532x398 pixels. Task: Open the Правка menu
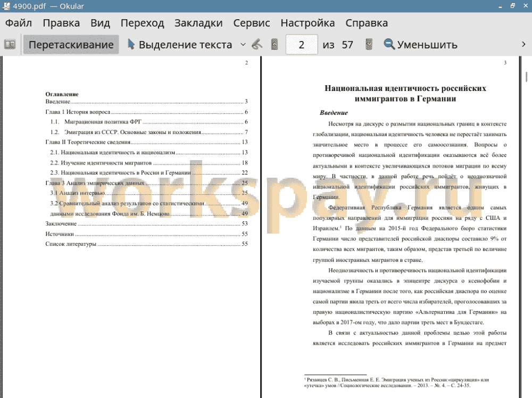[x=61, y=23]
